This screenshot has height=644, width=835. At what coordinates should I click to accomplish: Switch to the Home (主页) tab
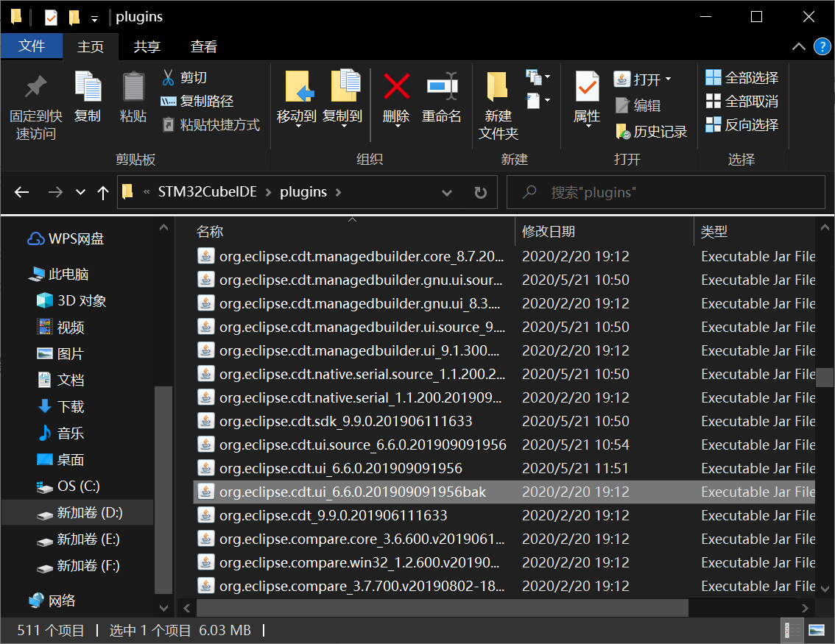91,47
